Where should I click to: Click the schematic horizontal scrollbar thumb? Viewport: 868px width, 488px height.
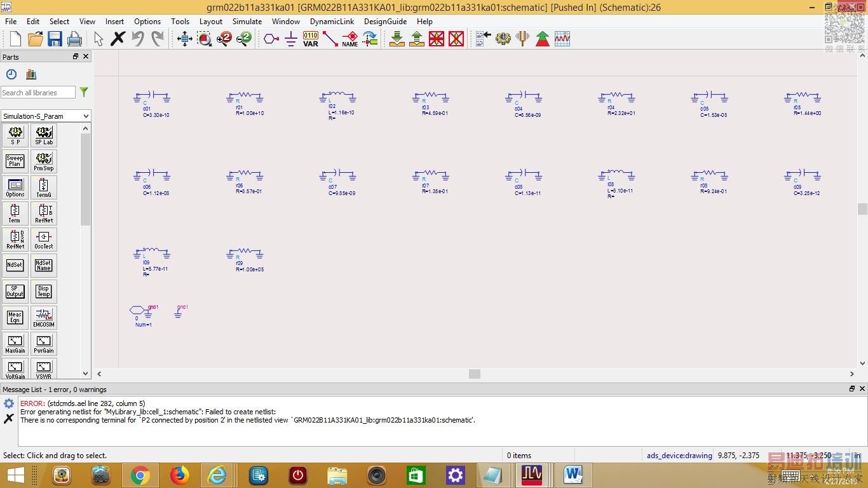pos(475,374)
